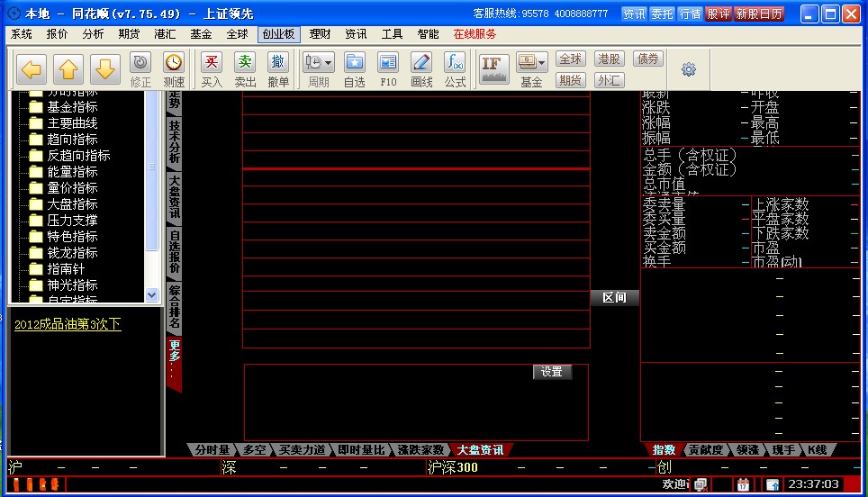Open the 2012成品油第3次下 news link
868x497 pixels.
click(68, 324)
